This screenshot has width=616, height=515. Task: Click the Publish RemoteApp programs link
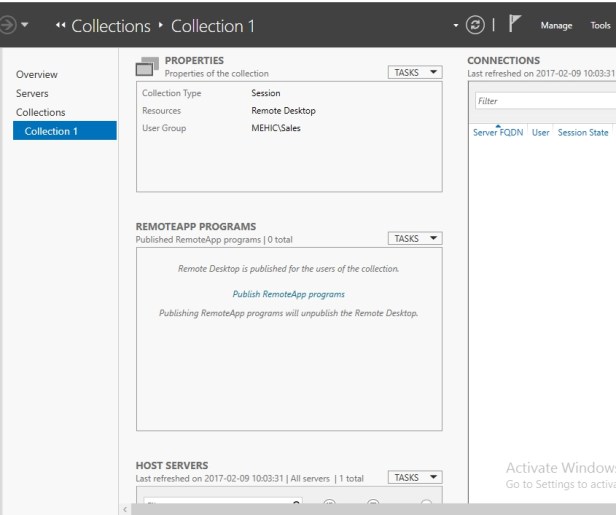288,294
